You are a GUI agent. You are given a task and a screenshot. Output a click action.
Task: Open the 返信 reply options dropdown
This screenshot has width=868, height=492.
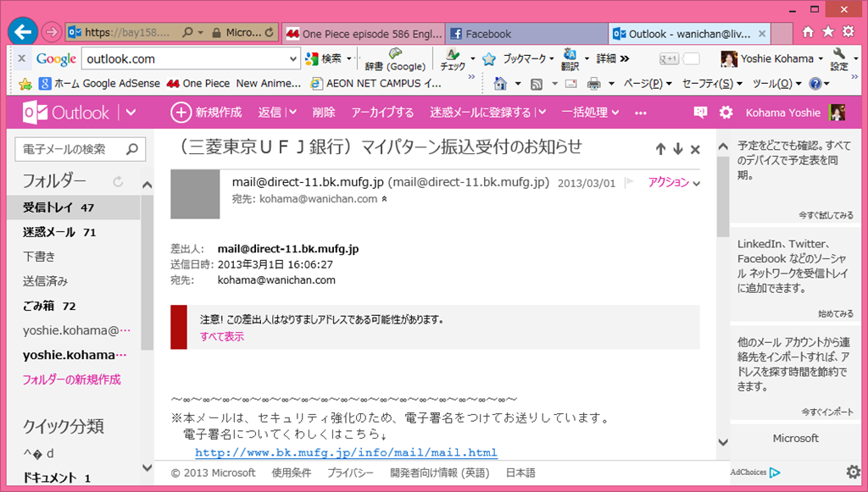(x=292, y=113)
